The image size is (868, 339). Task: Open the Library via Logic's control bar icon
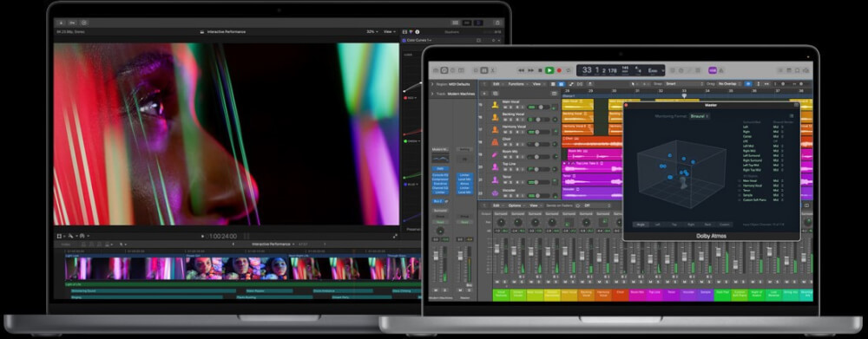(x=437, y=70)
